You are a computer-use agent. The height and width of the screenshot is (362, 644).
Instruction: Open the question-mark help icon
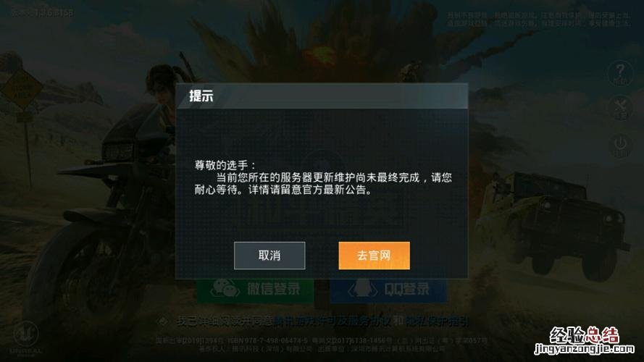620,73
